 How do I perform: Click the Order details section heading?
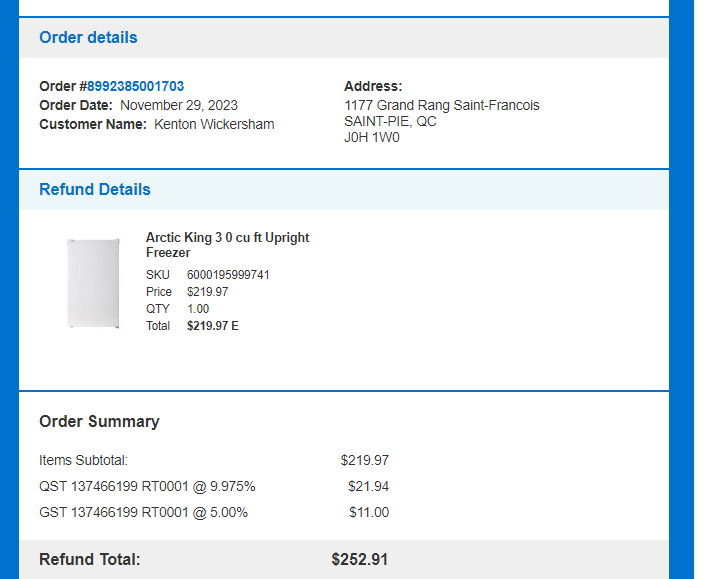[88, 38]
